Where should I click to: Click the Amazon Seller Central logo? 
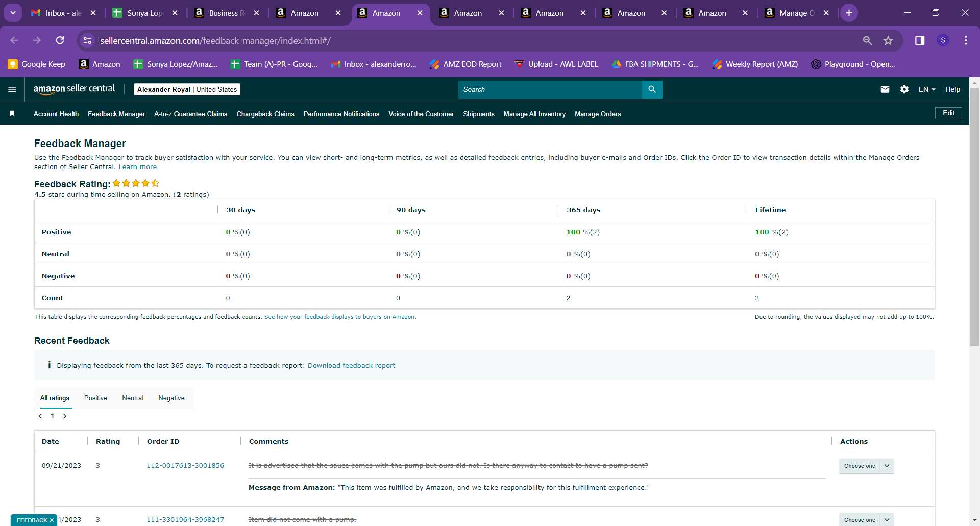tap(74, 89)
